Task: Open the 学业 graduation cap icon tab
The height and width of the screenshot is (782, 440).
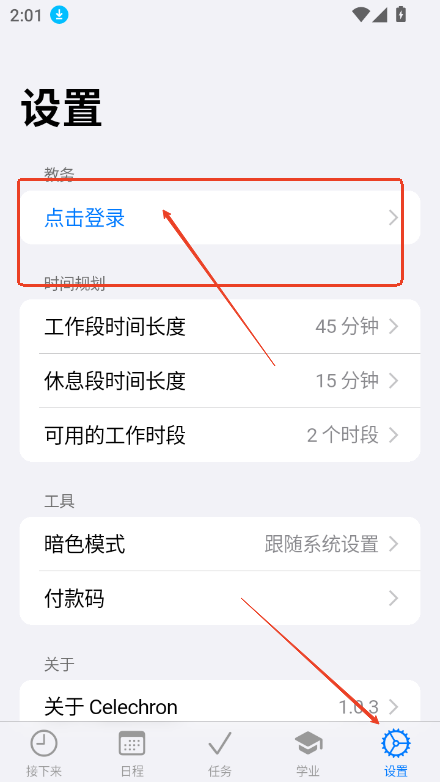Action: tap(308, 753)
